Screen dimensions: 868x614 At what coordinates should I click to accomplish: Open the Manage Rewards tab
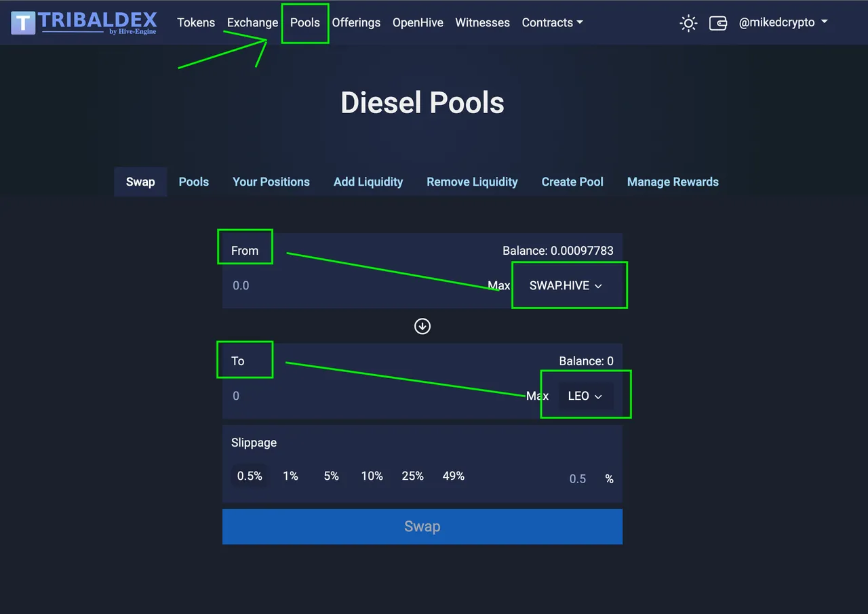pos(673,182)
